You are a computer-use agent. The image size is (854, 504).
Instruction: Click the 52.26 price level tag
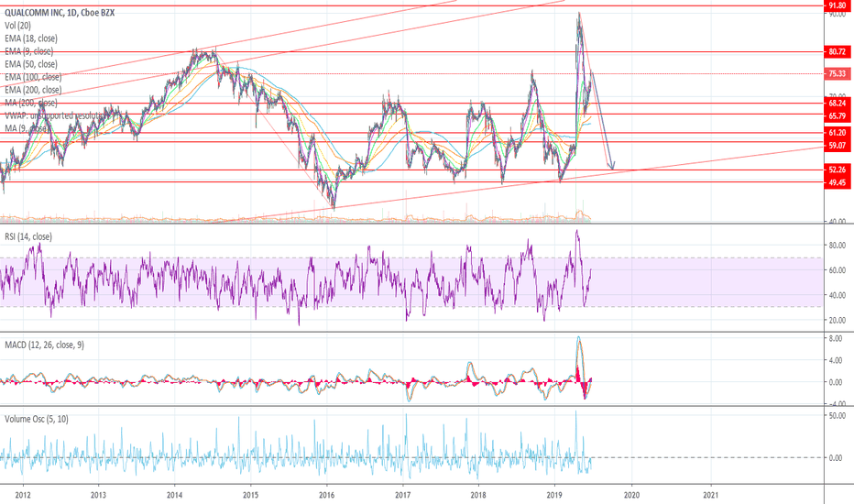(x=838, y=170)
